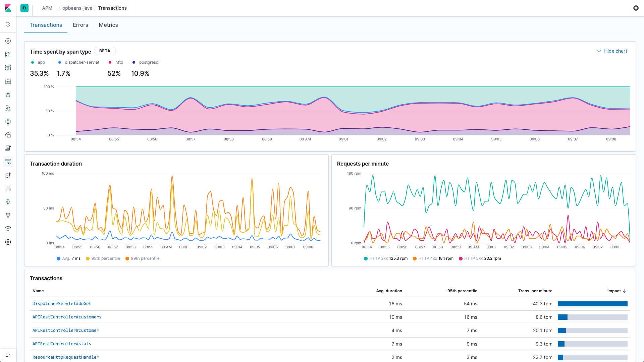Open the D space selector avatar

coord(24,8)
